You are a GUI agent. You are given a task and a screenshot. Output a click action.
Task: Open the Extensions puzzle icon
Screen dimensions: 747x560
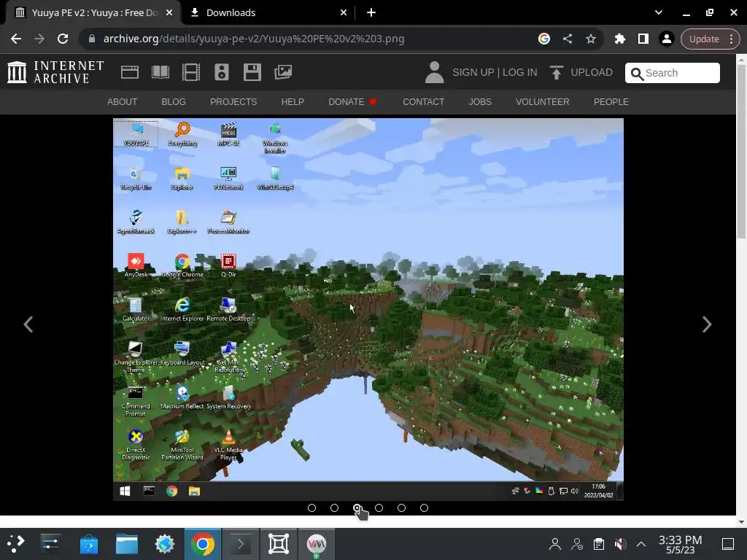(x=619, y=39)
